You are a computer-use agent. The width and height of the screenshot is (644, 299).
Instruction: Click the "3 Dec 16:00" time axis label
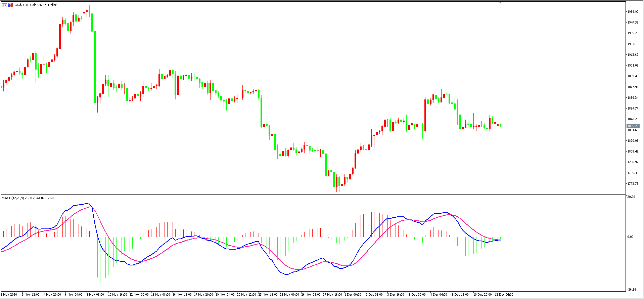(x=396, y=295)
